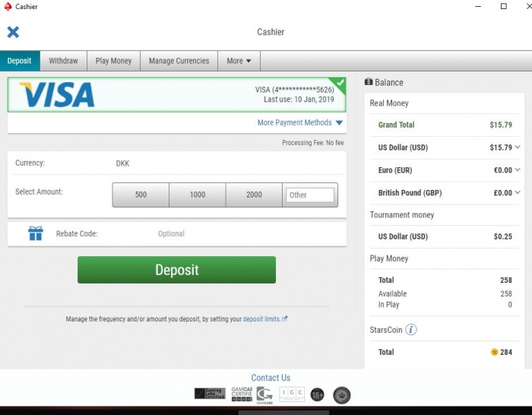The image size is (532, 415).
Task: Choose the 2000 deposit amount
Action: click(254, 195)
